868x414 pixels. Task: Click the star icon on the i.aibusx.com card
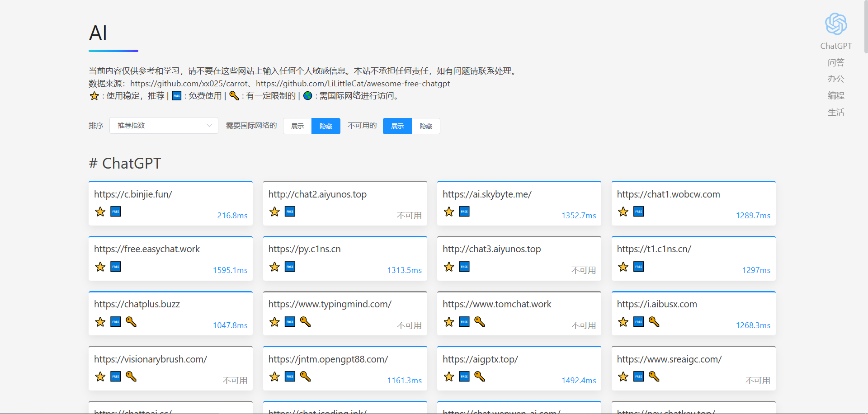[623, 322]
